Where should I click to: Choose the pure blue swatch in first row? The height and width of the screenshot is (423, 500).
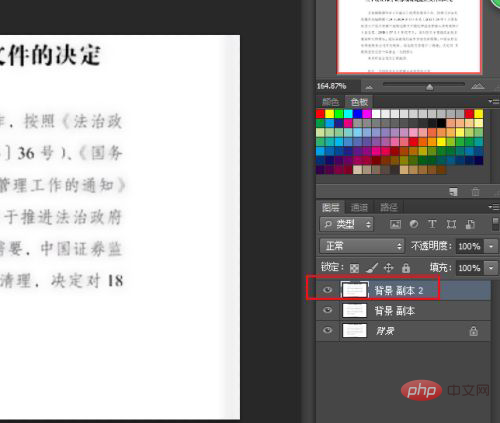point(357,114)
